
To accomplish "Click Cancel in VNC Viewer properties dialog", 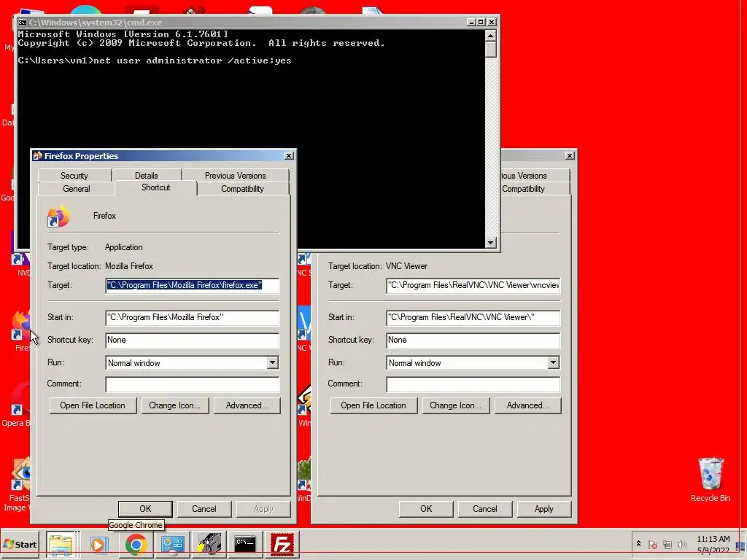I will coord(485,508).
